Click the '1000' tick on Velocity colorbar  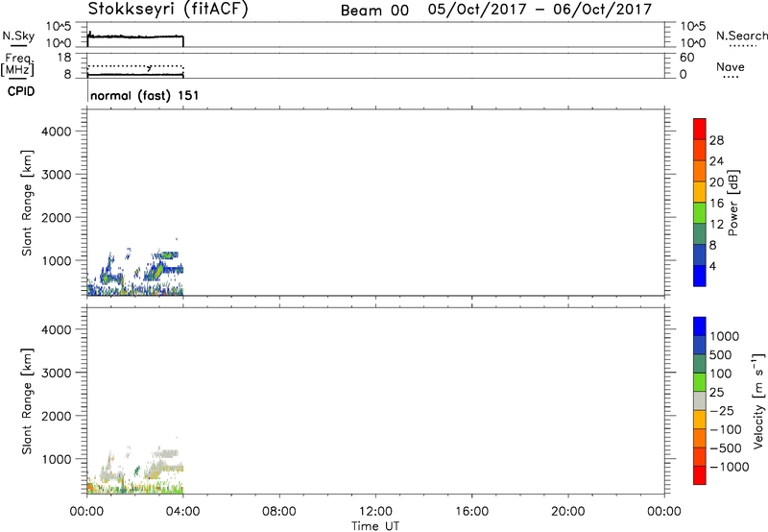click(725, 336)
